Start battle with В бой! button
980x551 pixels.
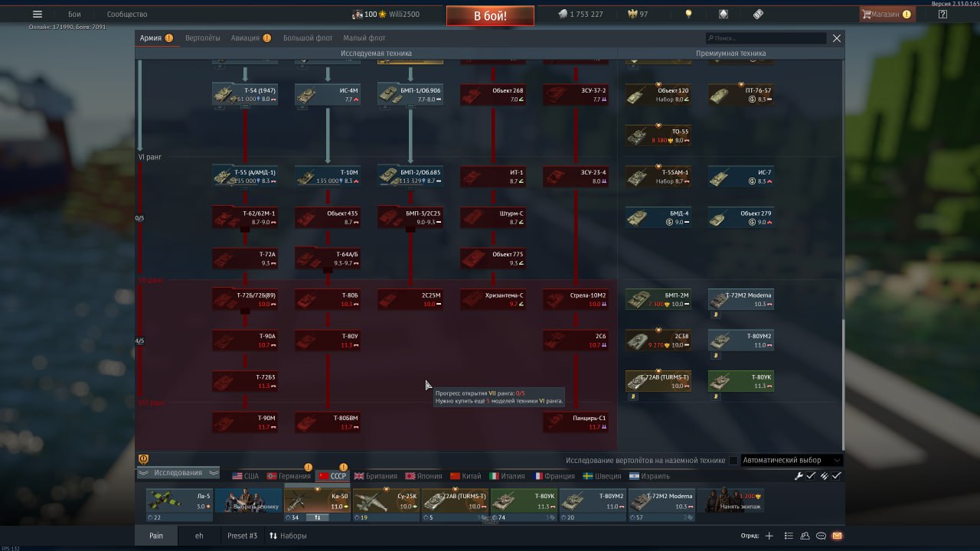(490, 15)
